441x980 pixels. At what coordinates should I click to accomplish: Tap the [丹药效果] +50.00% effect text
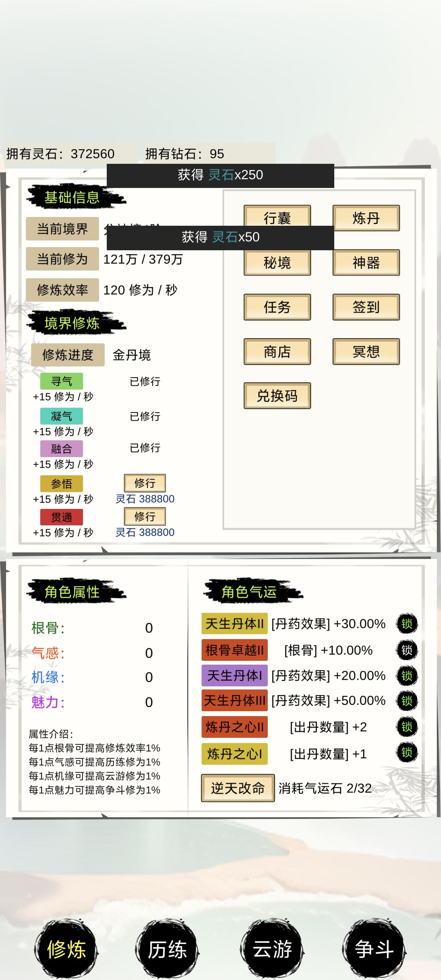pos(328,701)
